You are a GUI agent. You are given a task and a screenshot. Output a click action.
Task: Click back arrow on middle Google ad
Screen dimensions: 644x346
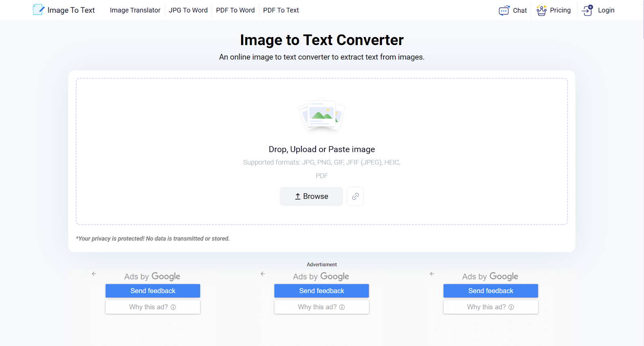tap(263, 274)
